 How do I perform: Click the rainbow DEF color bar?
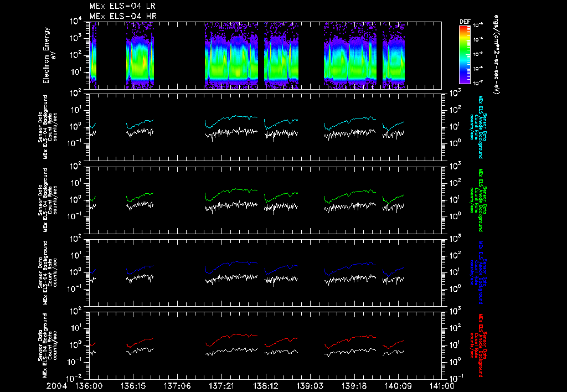tap(465, 55)
